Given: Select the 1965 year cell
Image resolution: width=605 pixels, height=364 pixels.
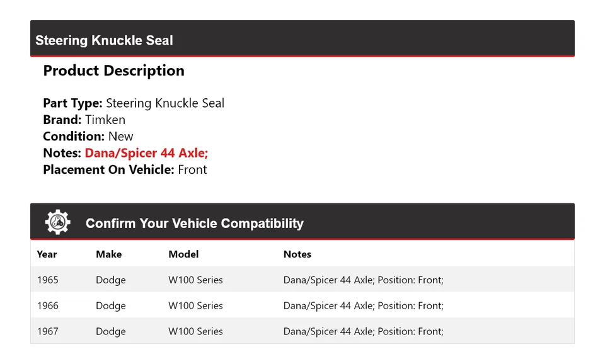Looking at the screenshot, I should (47, 280).
